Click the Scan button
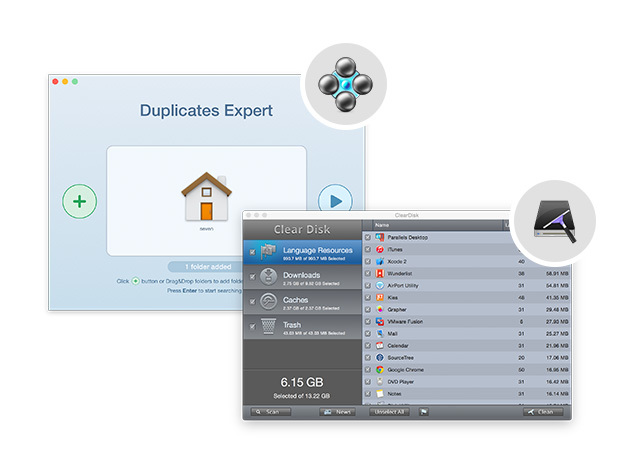 270,412
